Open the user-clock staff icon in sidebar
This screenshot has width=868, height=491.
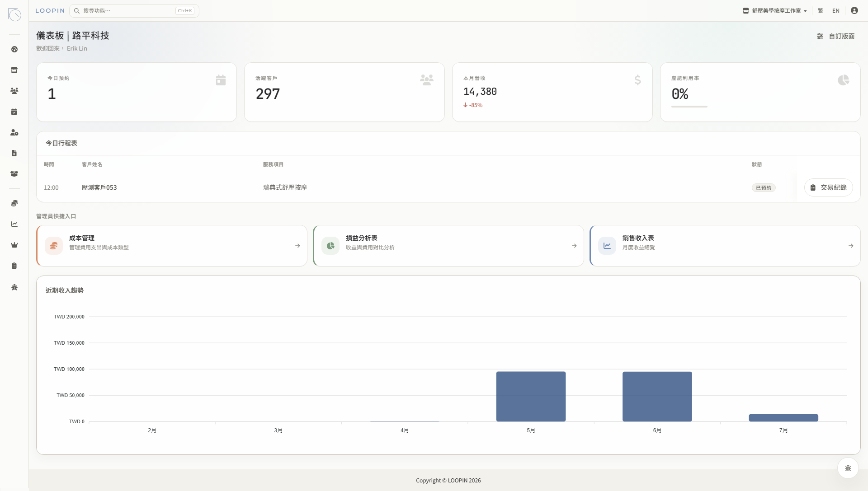[14, 132]
